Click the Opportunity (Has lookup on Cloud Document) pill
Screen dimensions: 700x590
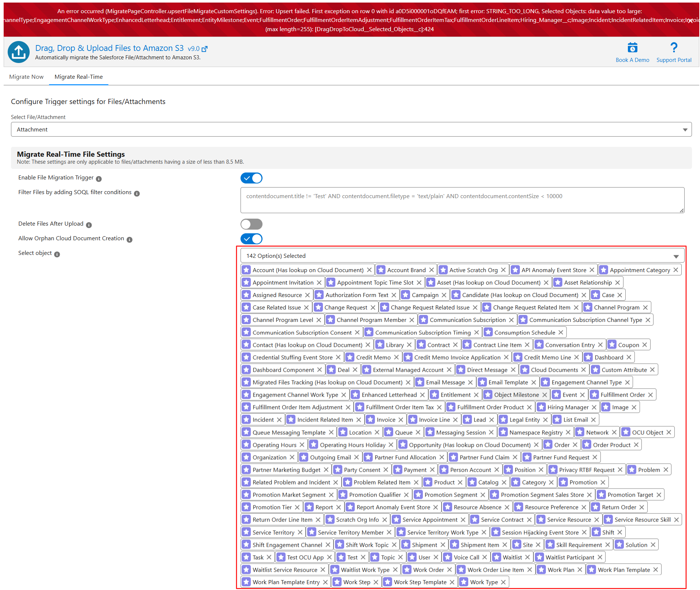coord(470,445)
